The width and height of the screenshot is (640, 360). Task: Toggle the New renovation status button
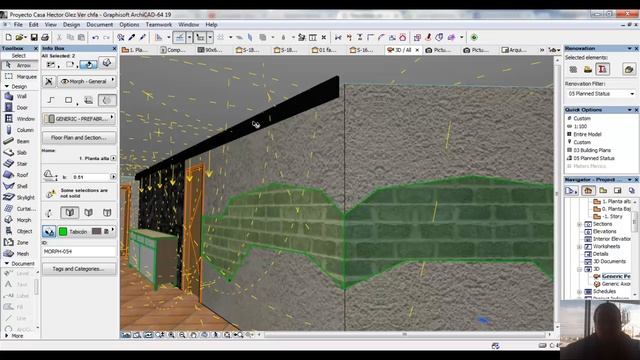point(602,69)
